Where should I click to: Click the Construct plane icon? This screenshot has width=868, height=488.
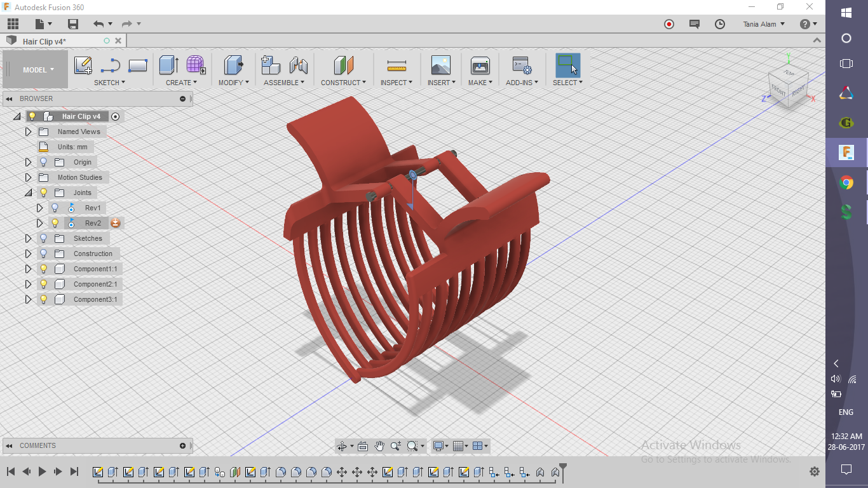343,65
